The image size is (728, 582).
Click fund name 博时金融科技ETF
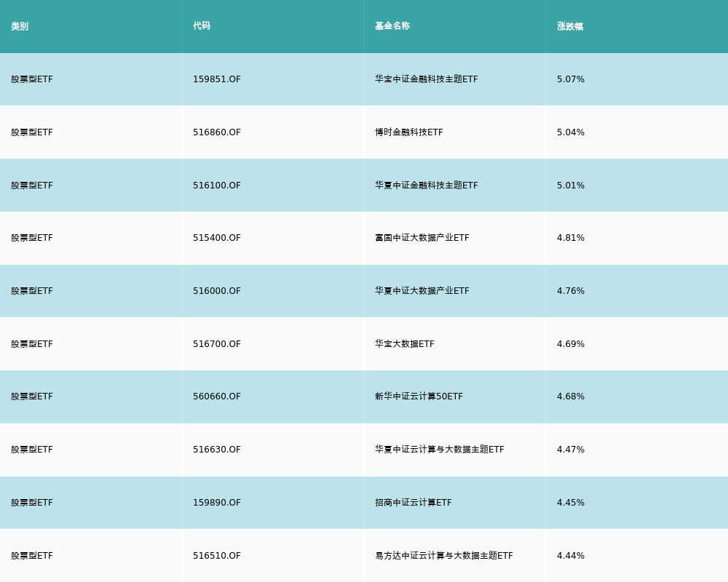point(409,132)
